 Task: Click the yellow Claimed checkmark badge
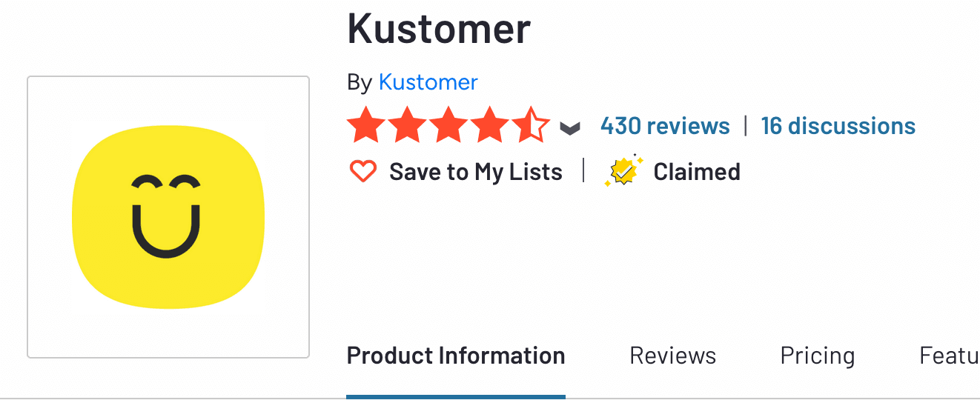pyautogui.click(x=623, y=172)
